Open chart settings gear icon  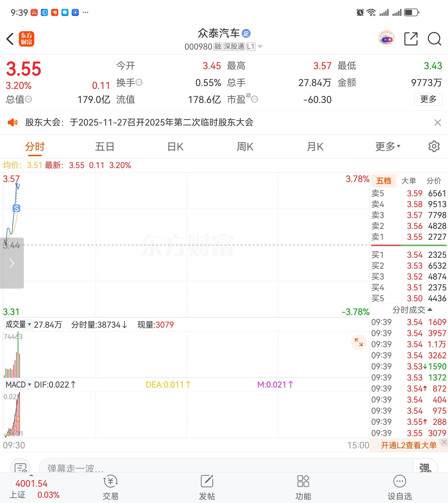[434, 147]
